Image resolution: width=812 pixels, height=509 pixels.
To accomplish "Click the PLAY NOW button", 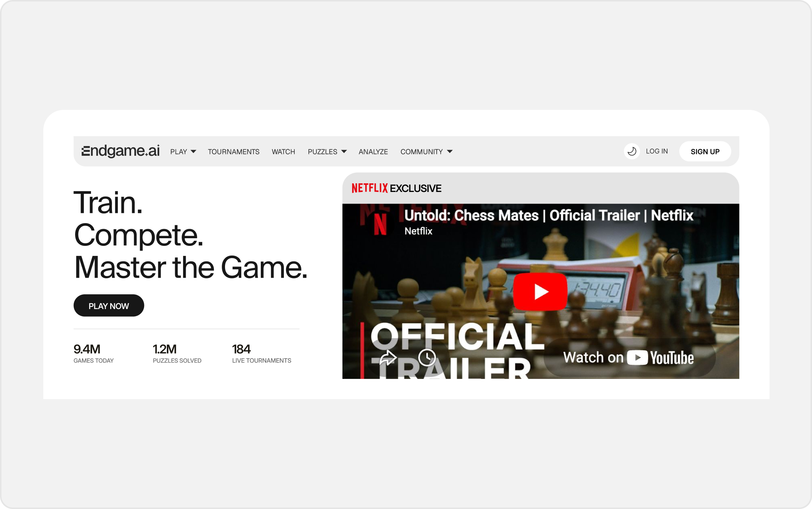I will 109,305.
